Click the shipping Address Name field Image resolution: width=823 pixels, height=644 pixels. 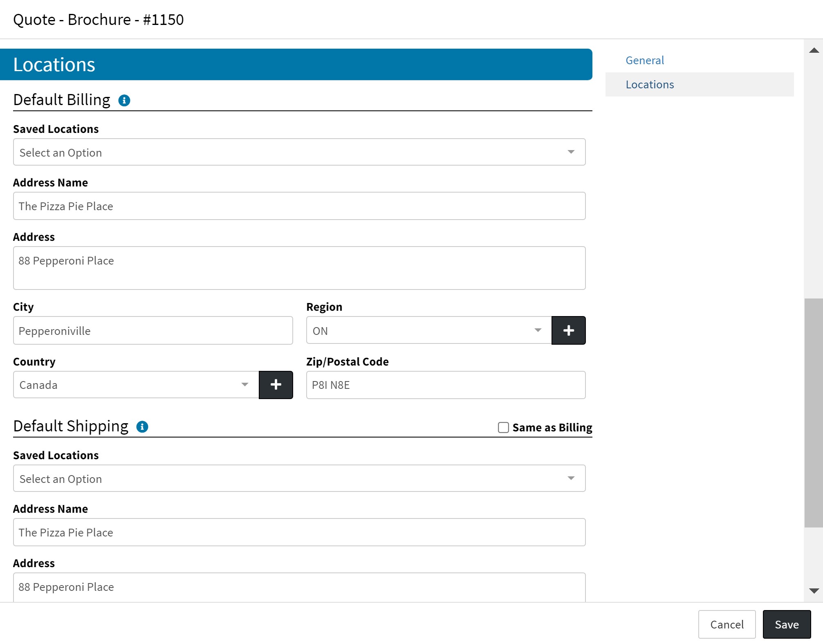(x=299, y=532)
